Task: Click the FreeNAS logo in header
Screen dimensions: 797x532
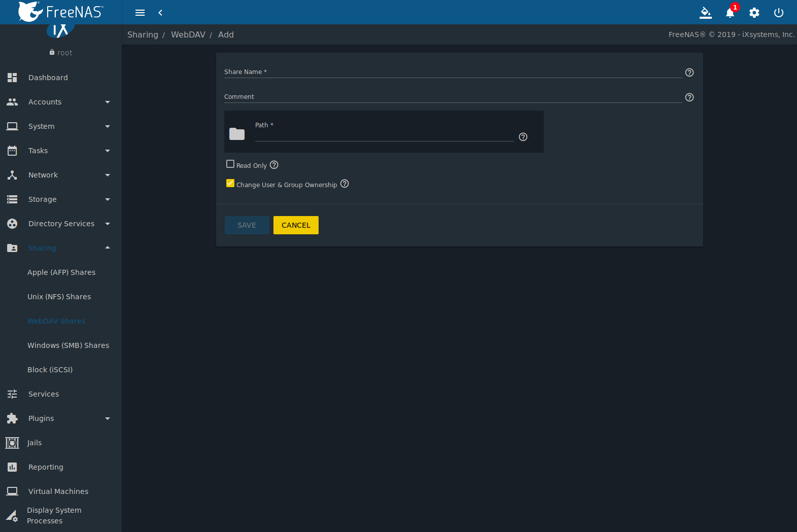Action: point(60,12)
